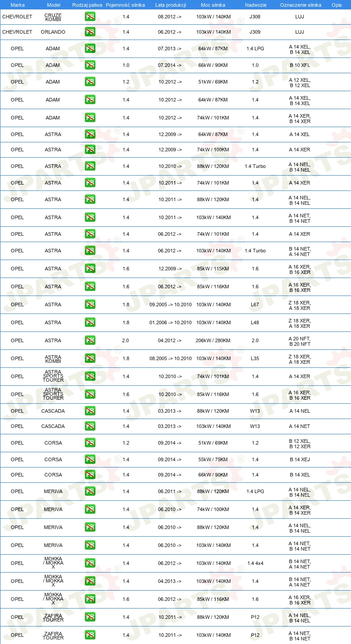Click the ASTRA KOMBI model cell
Viewport: 351px width, 644px height.
click(53, 358)
